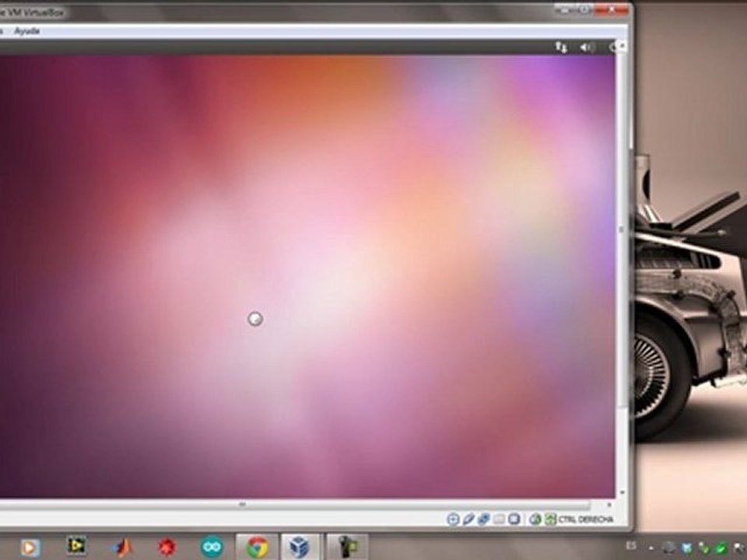Click the VirtualBox optical disk status icon
The image size is (747, 560).
453,519
